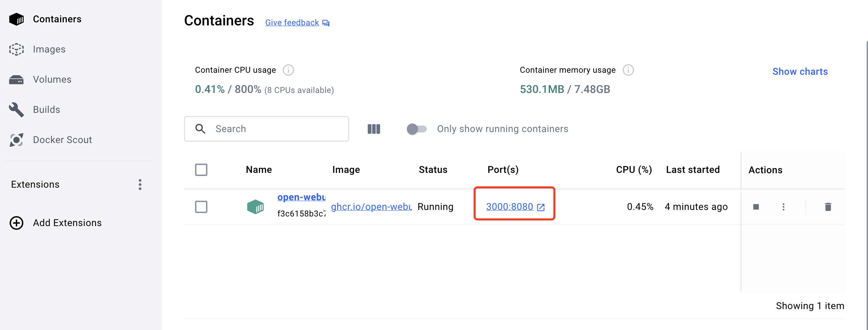Open the Builds section
The image size is (868, 330).
click(46, 110)
